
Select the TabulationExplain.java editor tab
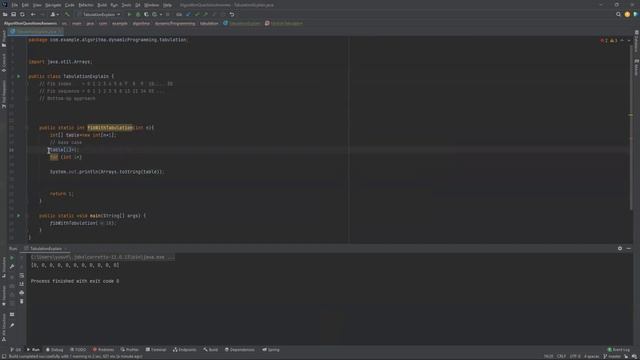[x=36, y=31]
